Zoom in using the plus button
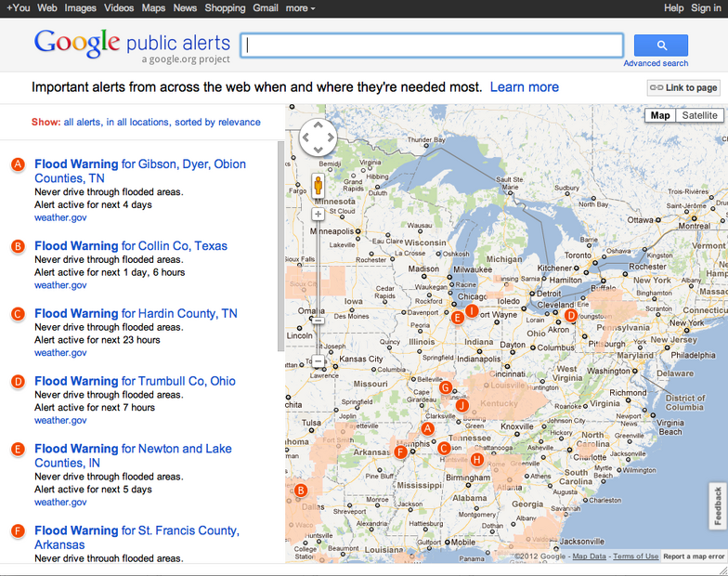Image resolution: width=728 pixels, height=576 pixels. click(318, 214)
